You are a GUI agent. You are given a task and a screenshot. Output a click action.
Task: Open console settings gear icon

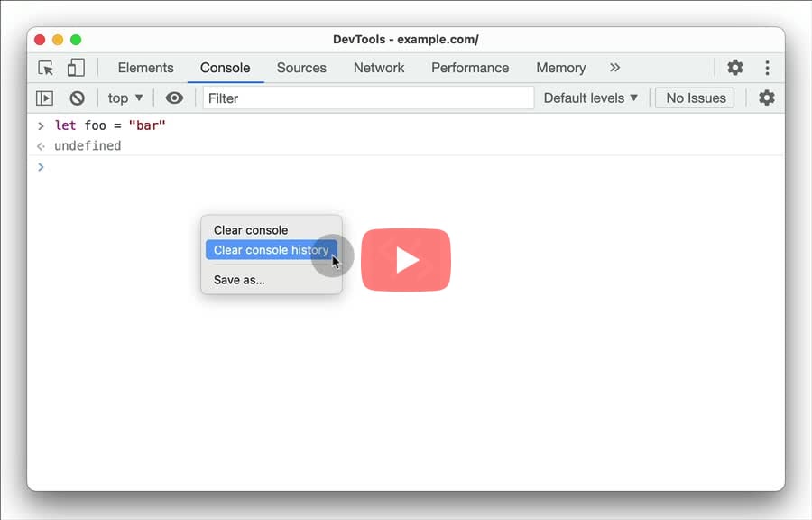(x=766, y=97)
